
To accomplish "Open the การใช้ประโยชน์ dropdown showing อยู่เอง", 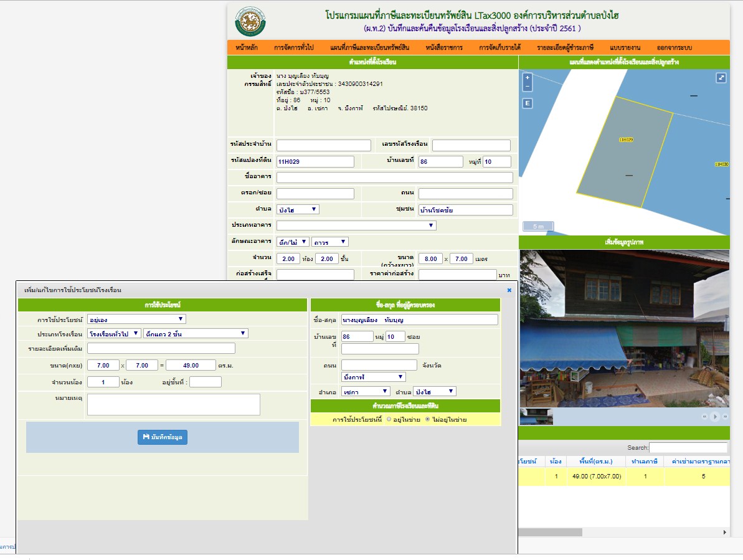I will (x=136, y=320).
